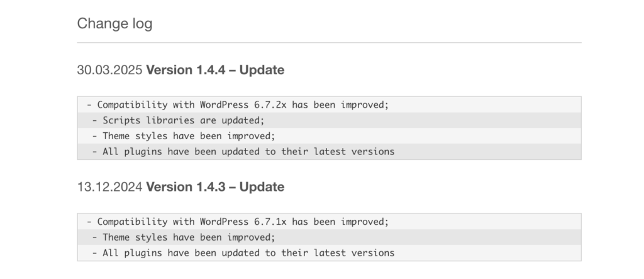Image resolution: width=644 pixels, height=279 pixels.
Task: Click the WordPress 6.7.2x compatibility line
Action: pos(238,105)
